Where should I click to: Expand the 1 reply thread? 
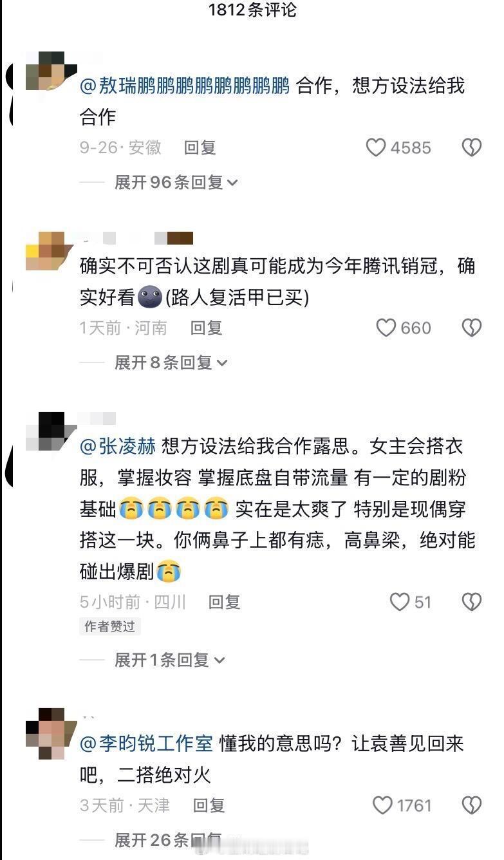point(170,660)
